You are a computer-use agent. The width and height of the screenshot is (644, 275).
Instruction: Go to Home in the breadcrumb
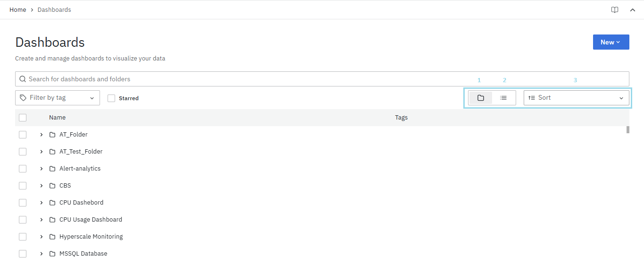pyautogui.click(x=18, y=10)
